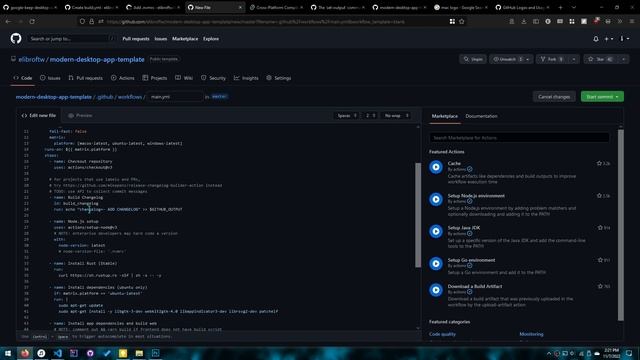Click the star beside Setup Java JDK
The image size is (640, 360).
600,228
